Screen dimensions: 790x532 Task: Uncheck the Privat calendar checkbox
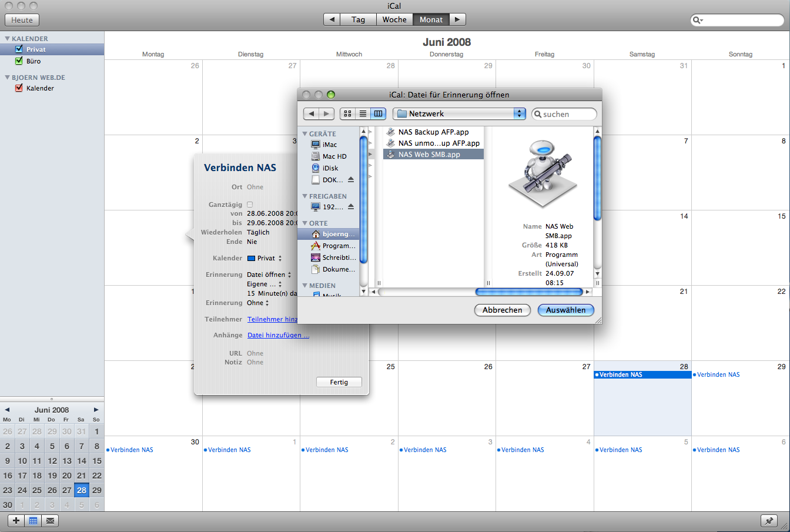19,49
